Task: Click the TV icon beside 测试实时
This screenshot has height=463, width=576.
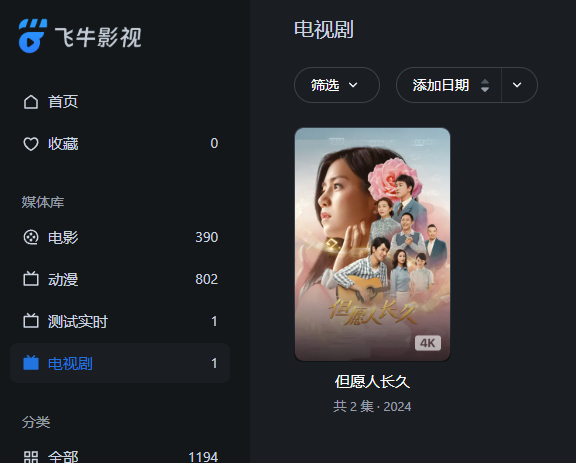Action: 31,321
